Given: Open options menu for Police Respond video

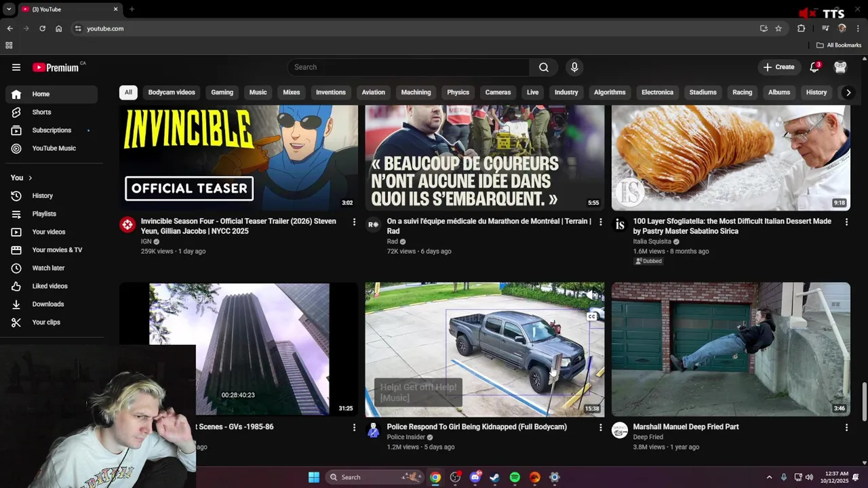Looking at the screenshot, I should tap(600, 427).
